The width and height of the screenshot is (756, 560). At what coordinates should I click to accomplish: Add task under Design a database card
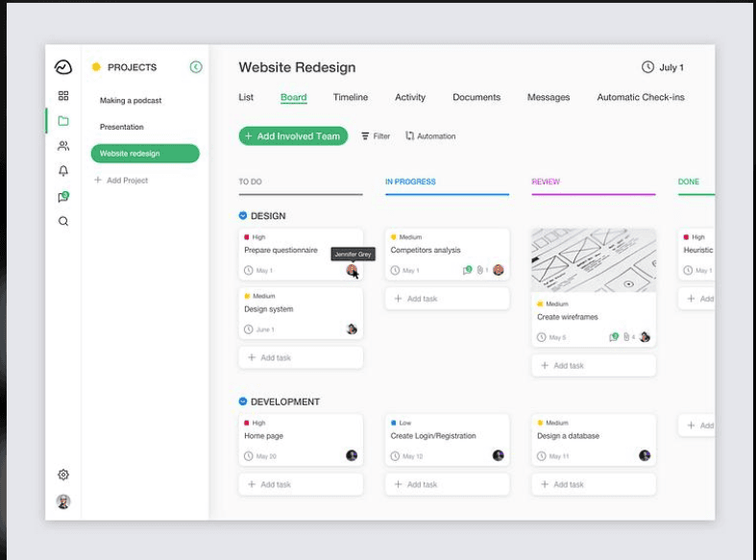pos(594,484)
